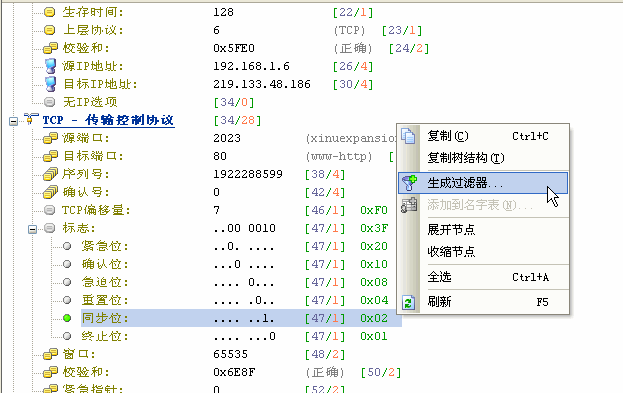Click the 无IP选项 grey icon
Screen dimensions: 623x393
pyautogui.click(x=49, y=102)
